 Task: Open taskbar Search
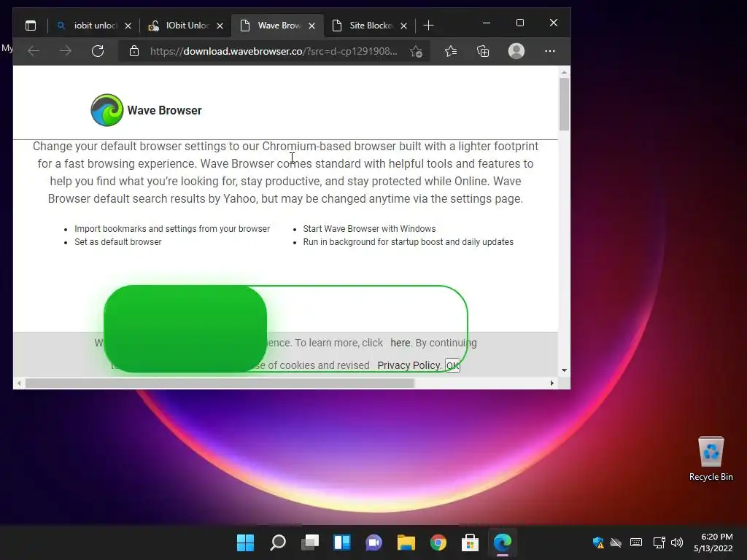pos(278,542)
